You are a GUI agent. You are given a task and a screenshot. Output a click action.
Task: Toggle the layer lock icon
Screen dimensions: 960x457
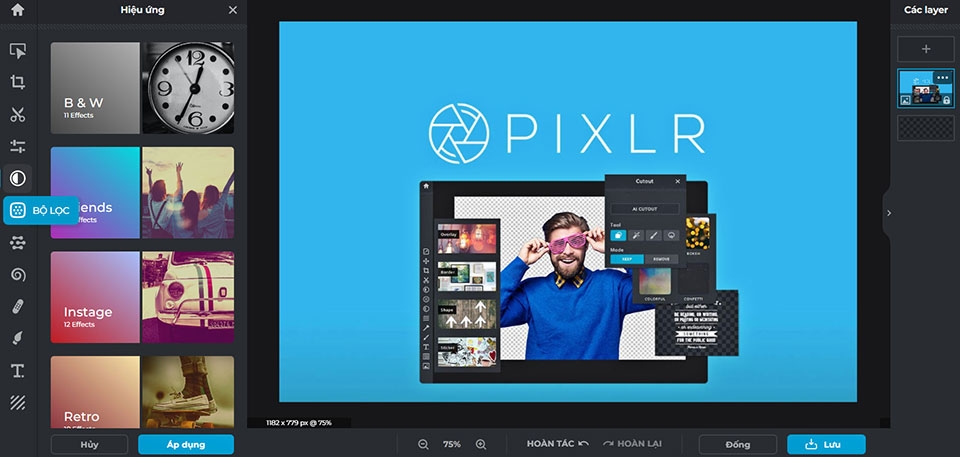(947, 100)
